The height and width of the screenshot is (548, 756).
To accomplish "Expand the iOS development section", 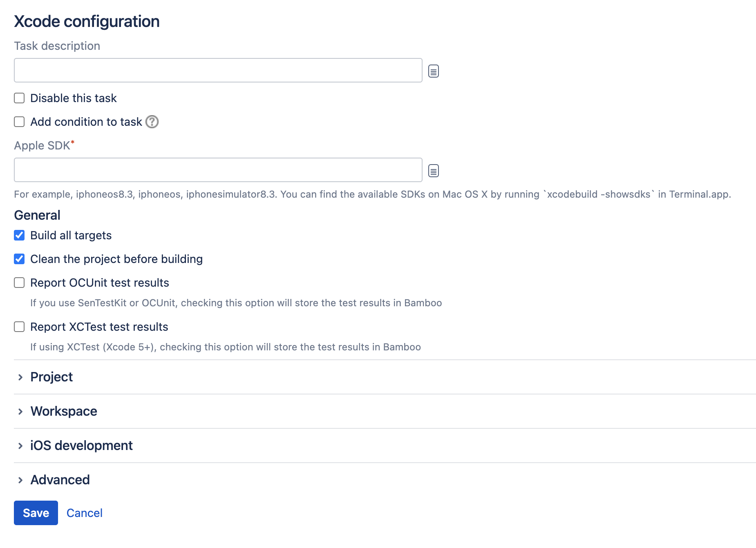I will (81, 446).
